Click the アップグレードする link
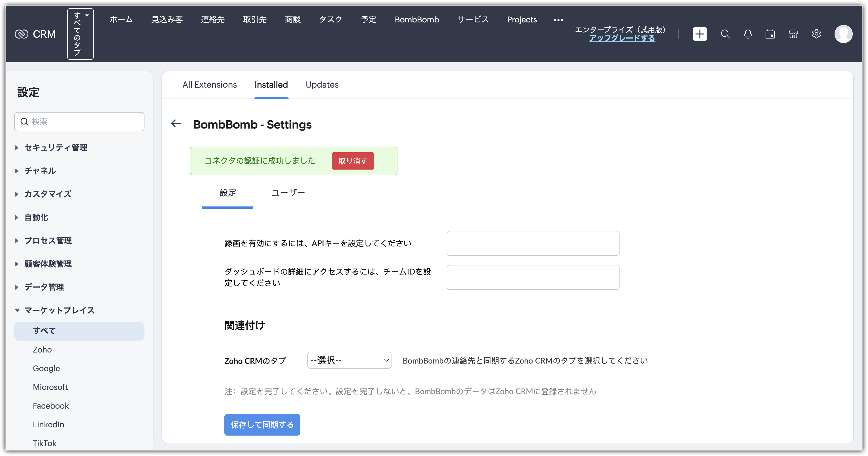This screenshot has width=868, height=456. tap(622, 38)
